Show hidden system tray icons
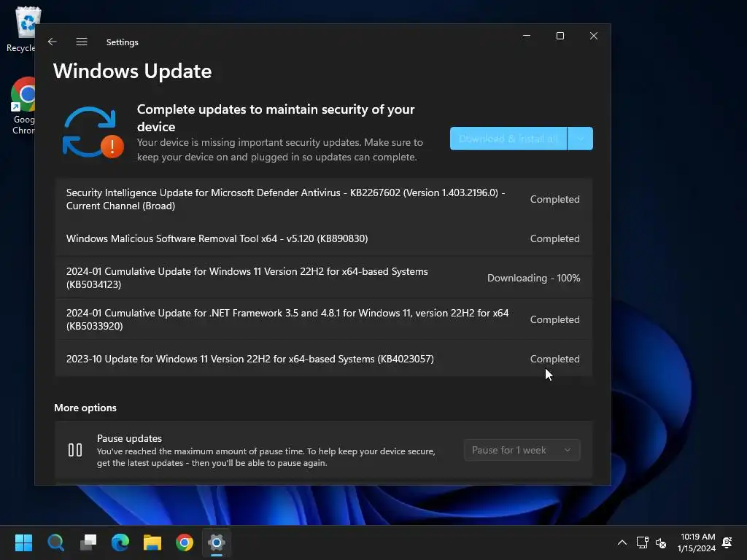Image resolution: width=747 pixels, height=560 pixels. [x=622, y=542]
